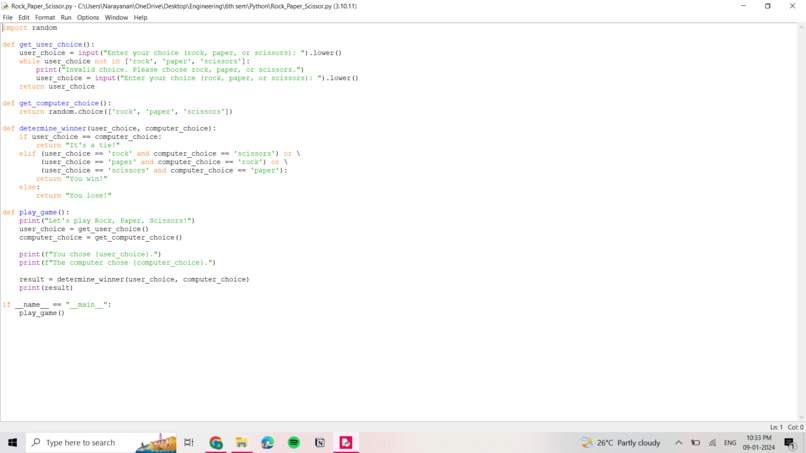Click the taskbar search box

coord(101,442)
